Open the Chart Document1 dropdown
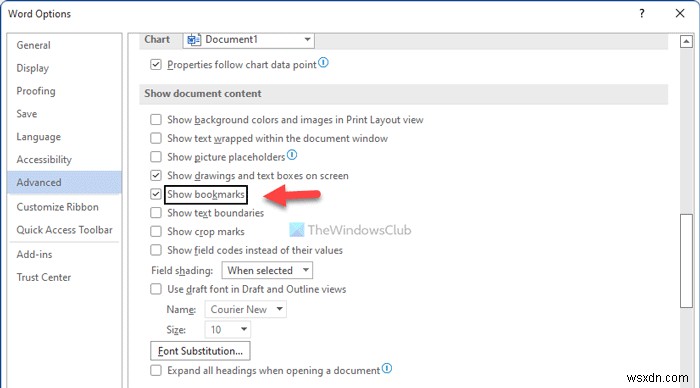 (x=249, y=40)
